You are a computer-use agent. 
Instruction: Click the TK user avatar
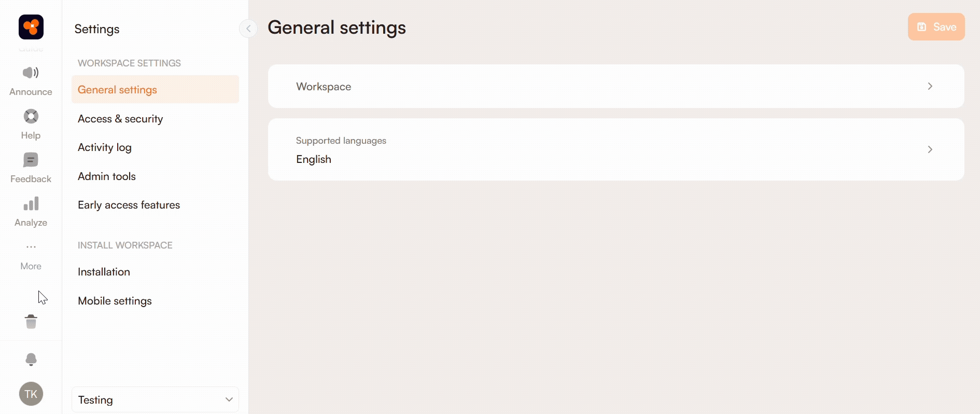(x=31, y=394)
